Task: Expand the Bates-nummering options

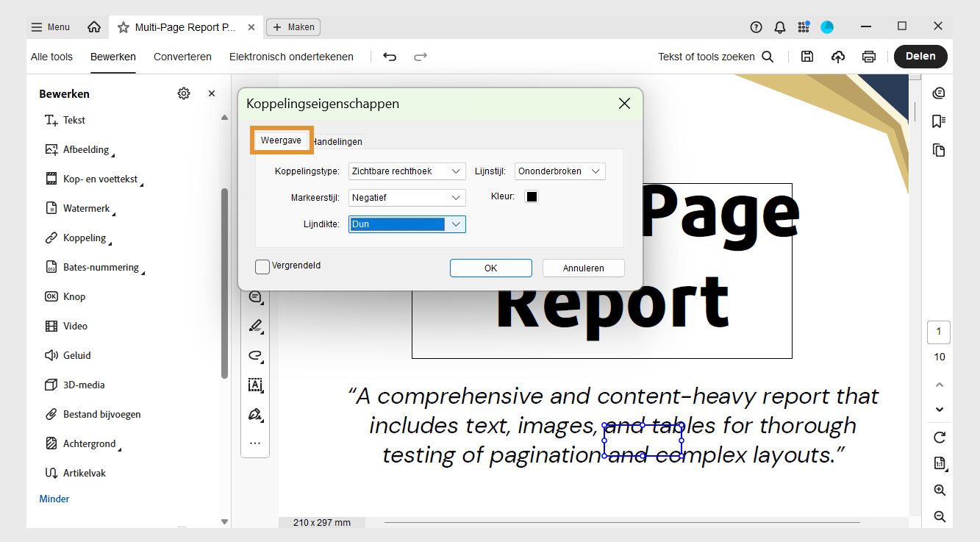Action: [x=143, y=272]
